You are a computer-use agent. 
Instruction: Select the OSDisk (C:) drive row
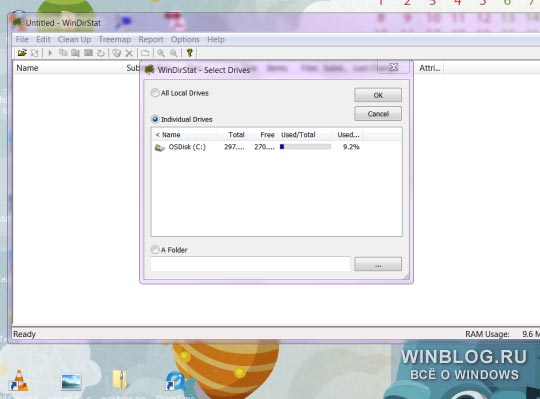click(x=258, y=147)
